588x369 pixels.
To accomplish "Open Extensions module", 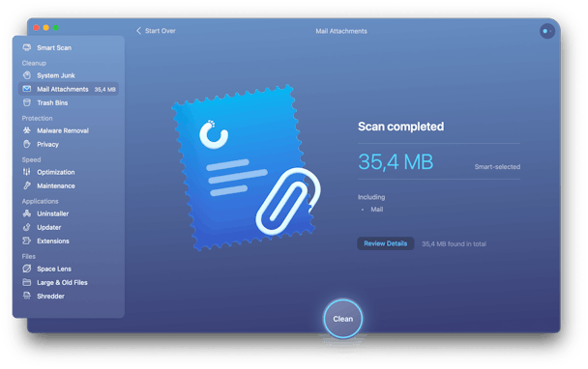I will click(x=53, y=241).
